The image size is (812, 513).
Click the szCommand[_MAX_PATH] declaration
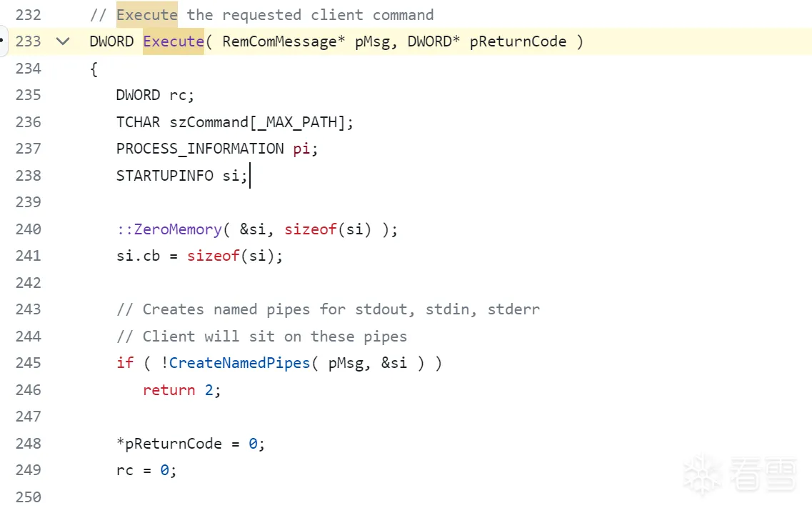click(x=261, y=121)
